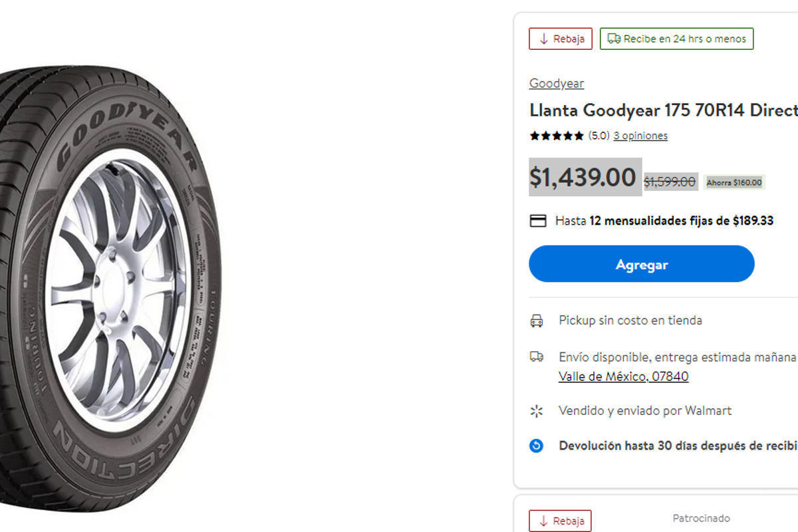The width and height of the screenshot is (798, 532).
Task: Click the delivery truck icon on the 24 hrs badge
Action: pos(614,39)
